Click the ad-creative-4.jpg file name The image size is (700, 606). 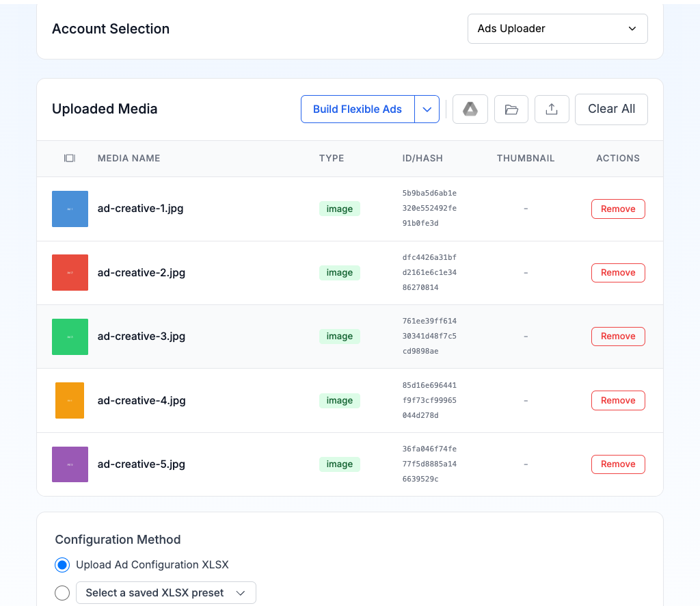pyautogui.click(x=142, y=401)
